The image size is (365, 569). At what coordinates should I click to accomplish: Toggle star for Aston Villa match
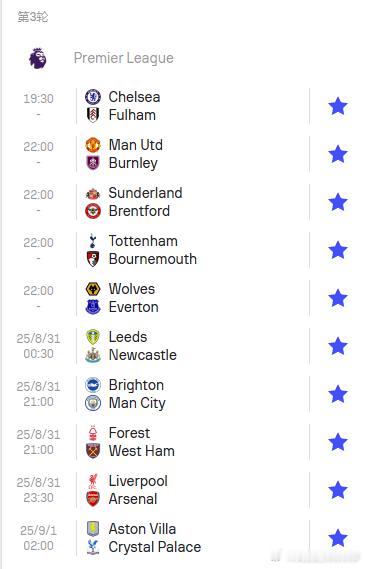click(338, 538)
